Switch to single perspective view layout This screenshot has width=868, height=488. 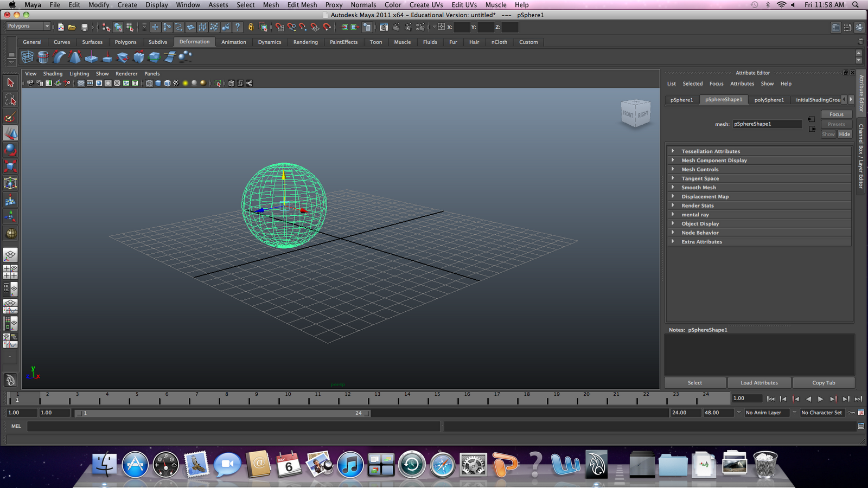click(10, 255)
